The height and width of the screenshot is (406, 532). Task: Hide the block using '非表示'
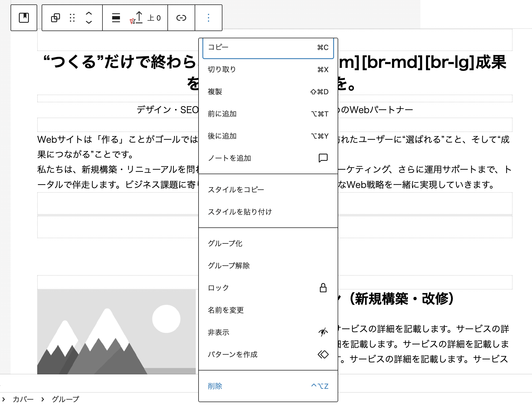[x=268, y=332]
